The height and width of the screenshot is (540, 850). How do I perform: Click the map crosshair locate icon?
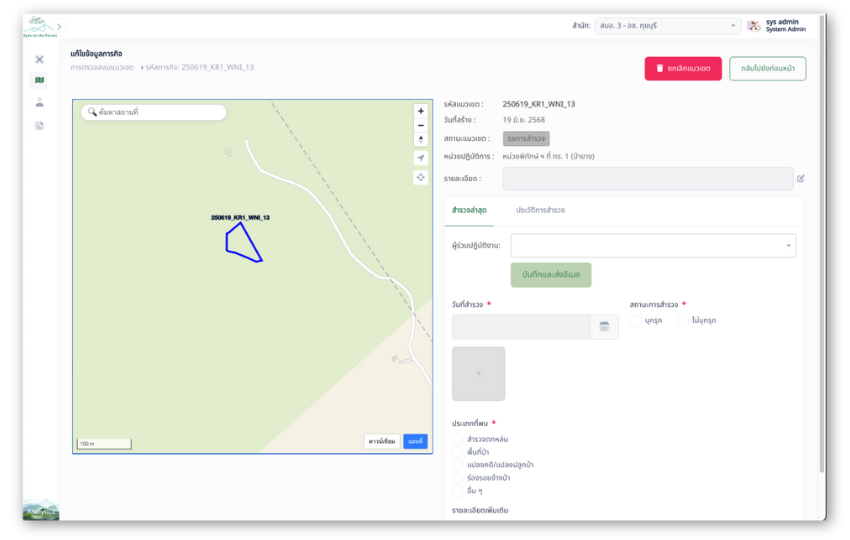[420, 177]
